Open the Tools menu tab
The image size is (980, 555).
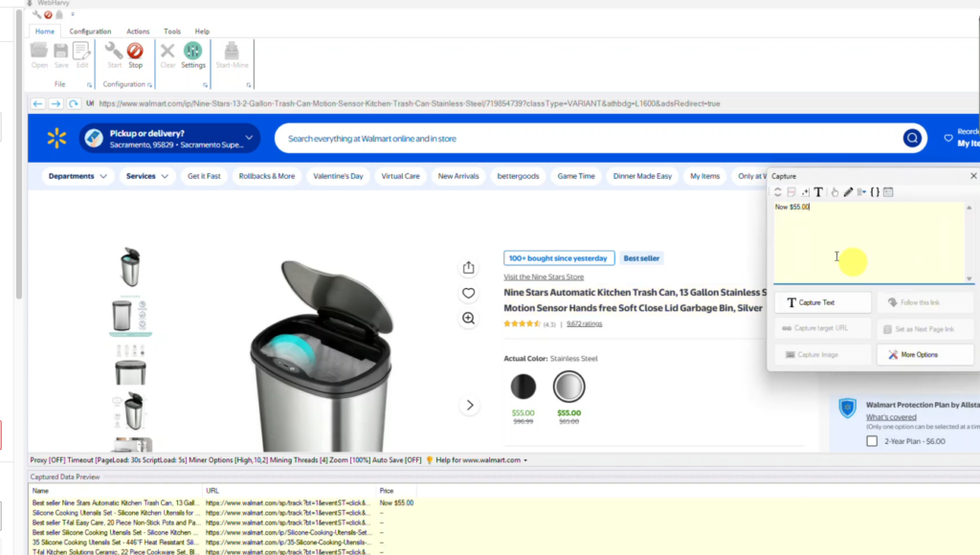[172, 31]
